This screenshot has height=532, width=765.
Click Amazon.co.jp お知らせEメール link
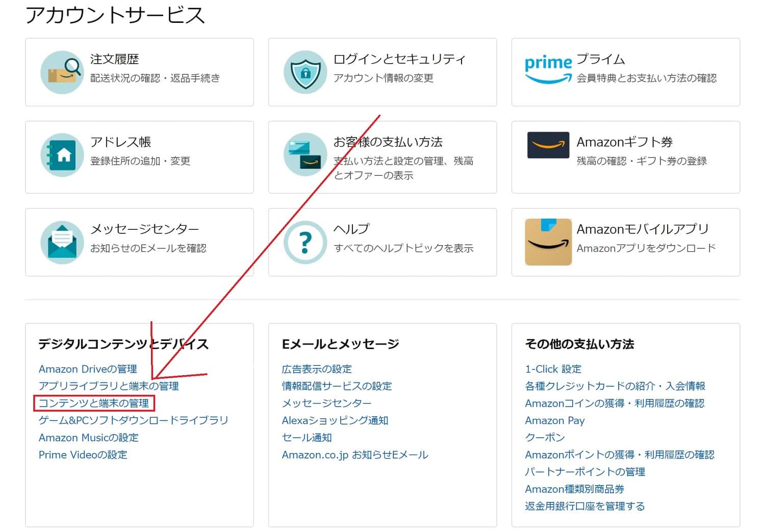click(355, 455)
